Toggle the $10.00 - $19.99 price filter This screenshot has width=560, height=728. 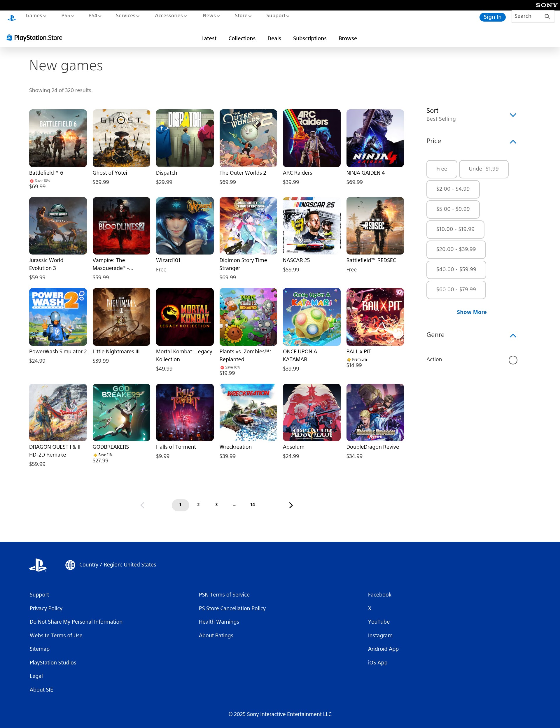(x=455, y=229)
